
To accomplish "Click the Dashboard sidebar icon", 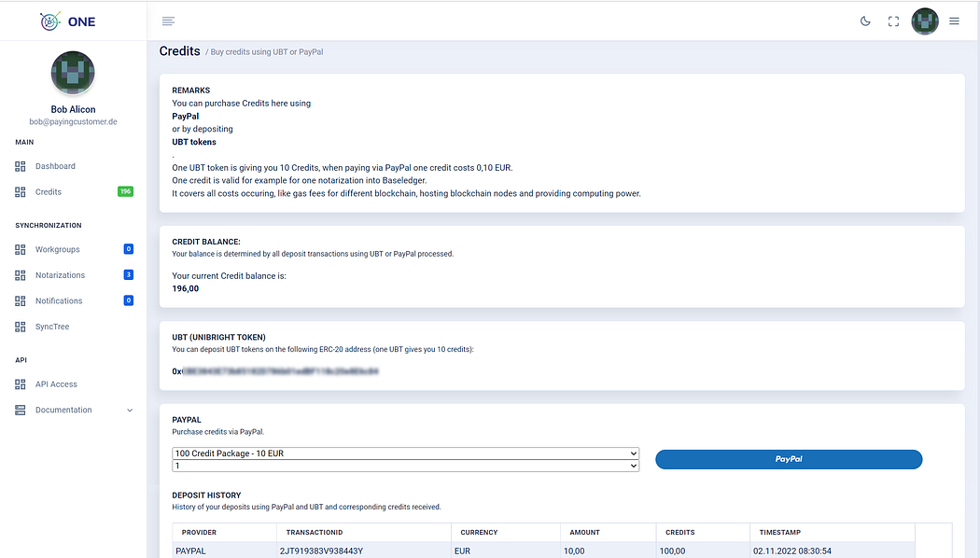I will click(x=20, y=166).
